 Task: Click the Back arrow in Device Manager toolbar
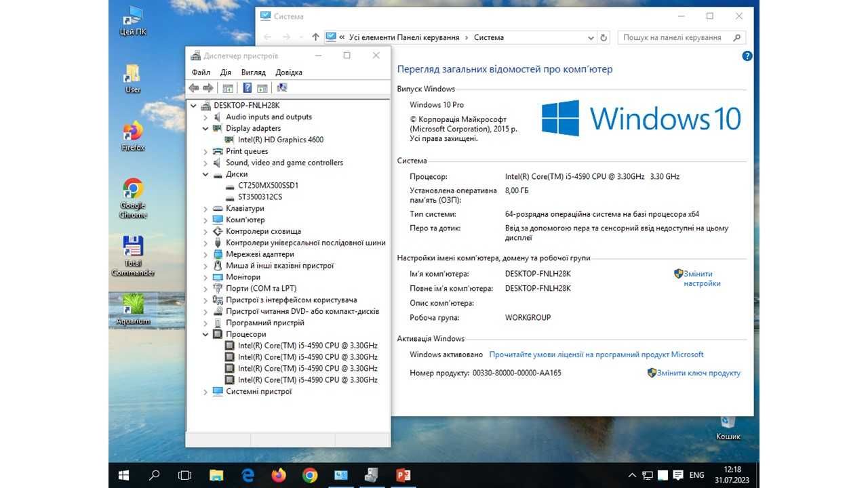point(194,88)
